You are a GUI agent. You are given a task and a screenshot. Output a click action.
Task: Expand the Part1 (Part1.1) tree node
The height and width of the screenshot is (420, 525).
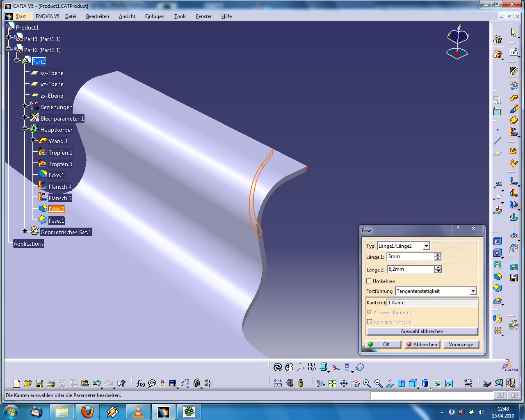click(9, 37)
